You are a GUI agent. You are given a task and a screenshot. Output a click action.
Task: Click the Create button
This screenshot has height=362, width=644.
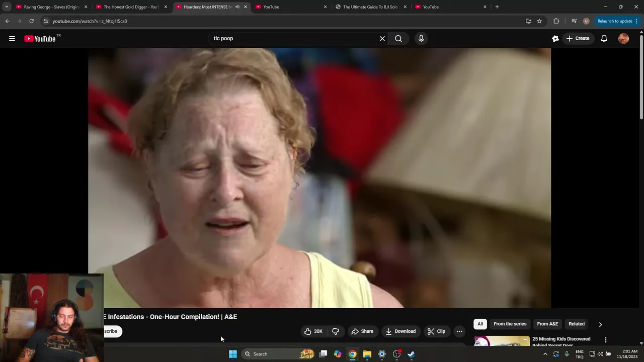[x=578, y=39]
